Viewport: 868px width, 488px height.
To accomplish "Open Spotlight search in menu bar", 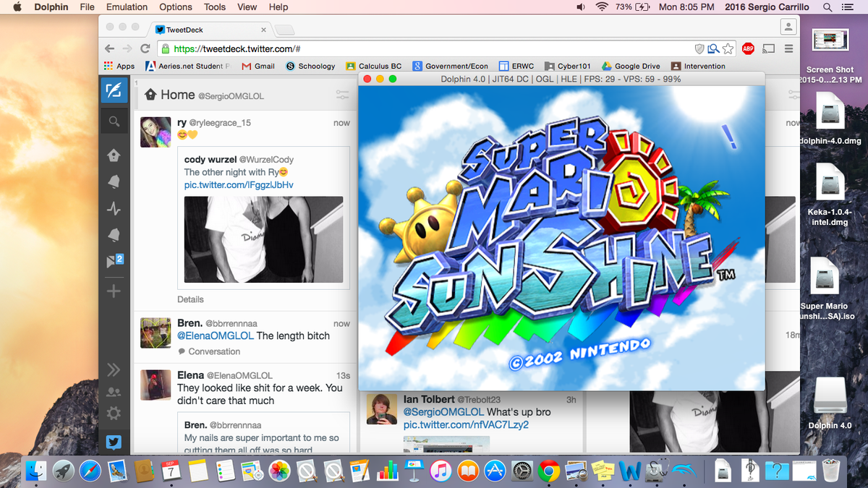I will [827, 7].
